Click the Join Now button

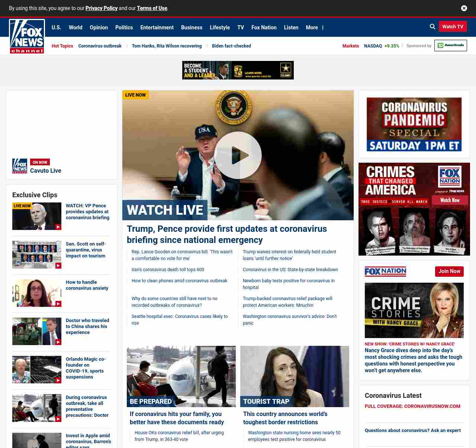click(449, 272)
